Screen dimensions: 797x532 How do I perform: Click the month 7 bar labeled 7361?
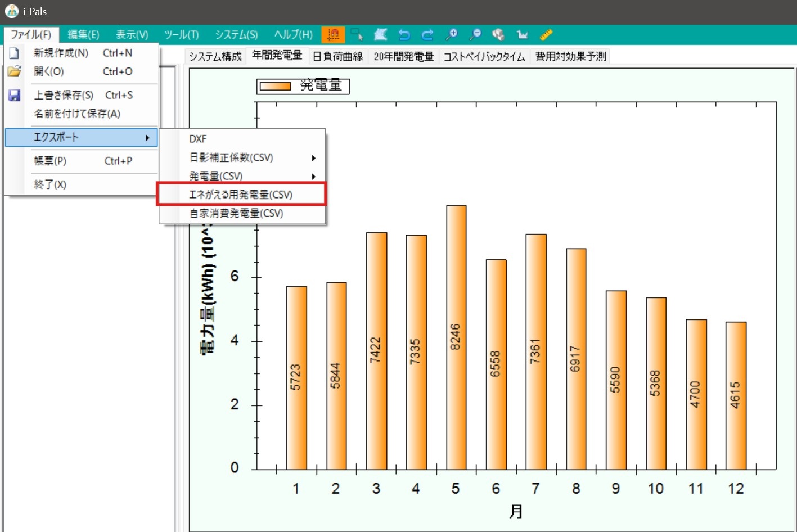coord(536,351)
